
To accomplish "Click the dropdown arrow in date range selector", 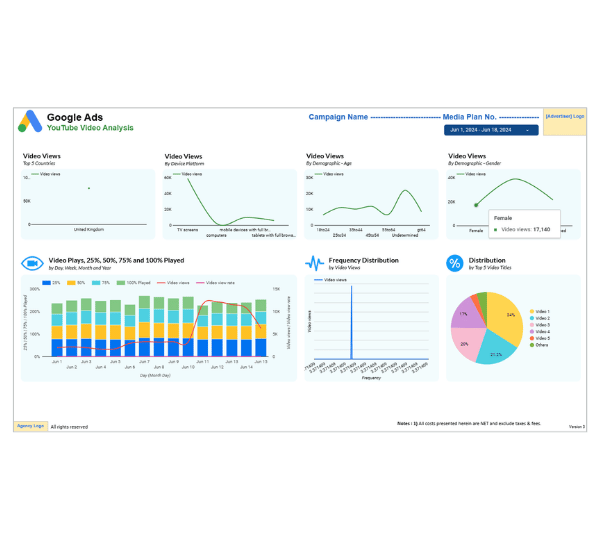I will (527, 131).
